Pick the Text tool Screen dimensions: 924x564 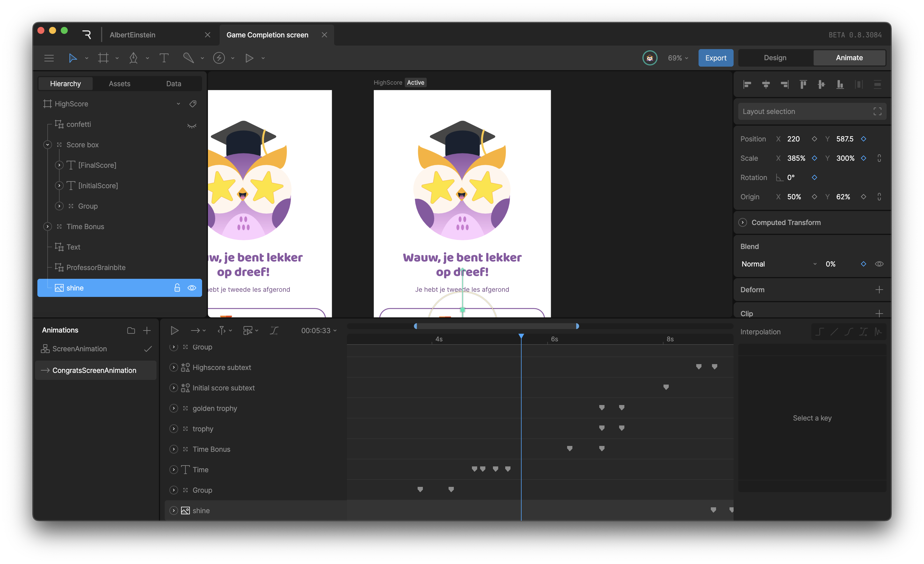(164, 58)
